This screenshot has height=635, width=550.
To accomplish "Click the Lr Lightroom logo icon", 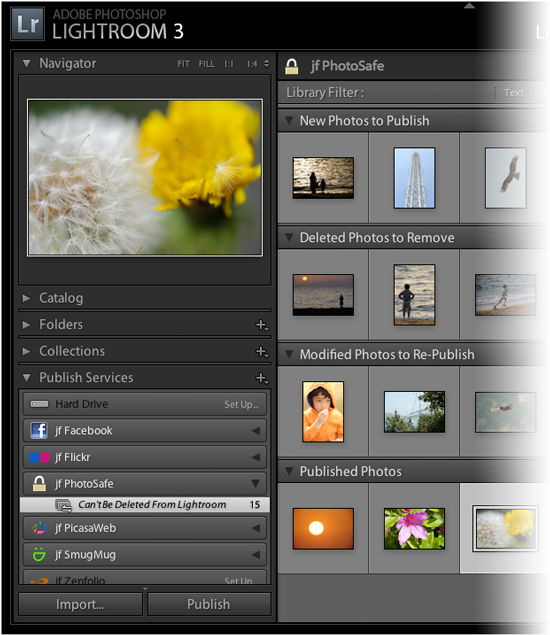I will tap(28, 24).
